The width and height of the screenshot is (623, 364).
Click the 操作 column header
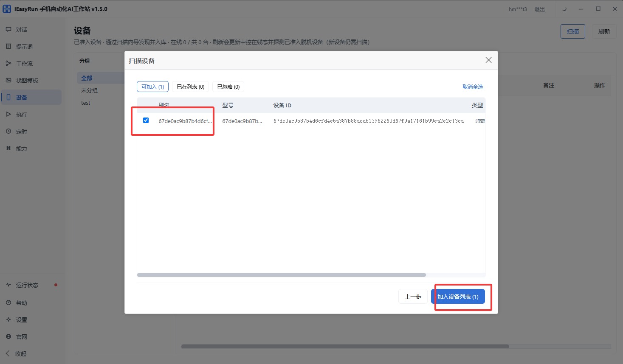click(599, 85)
